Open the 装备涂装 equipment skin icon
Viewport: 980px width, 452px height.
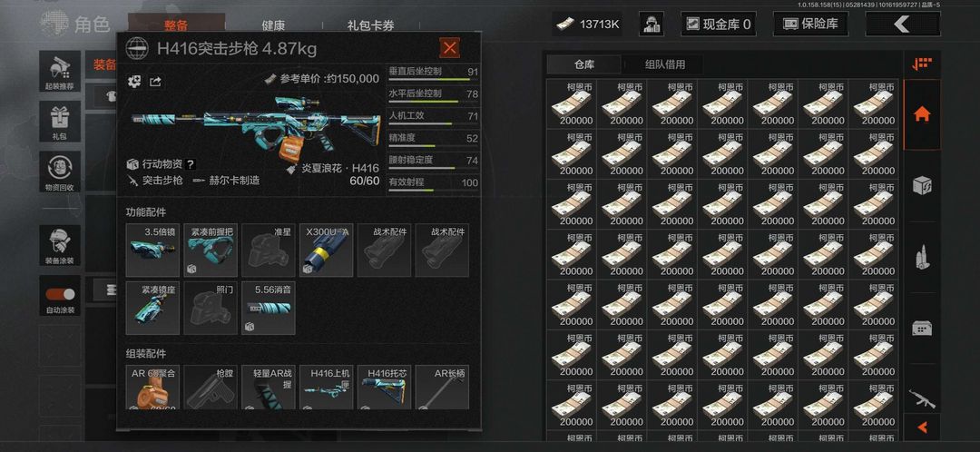(60, 246)
